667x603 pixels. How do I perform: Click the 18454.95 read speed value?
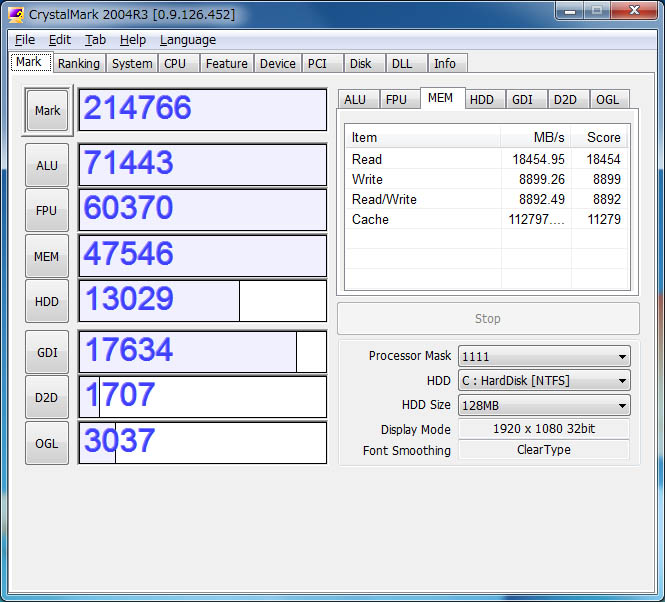(539, 159)
